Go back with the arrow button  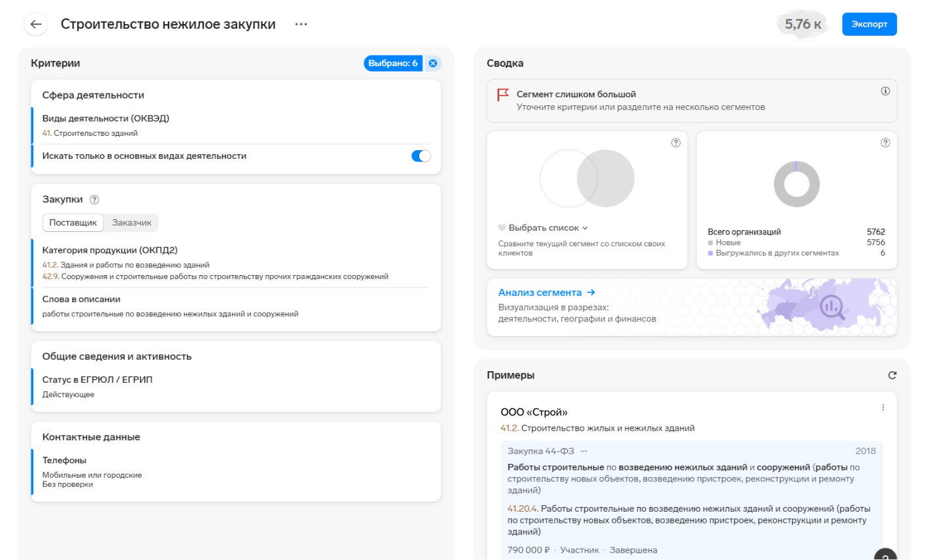[36, 24]
